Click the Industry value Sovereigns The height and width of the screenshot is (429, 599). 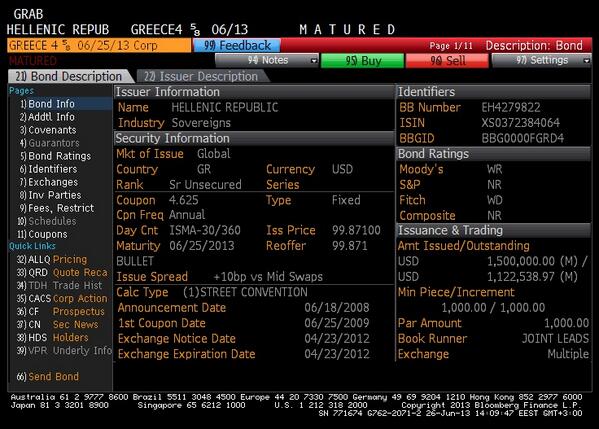(x=201, y=123)
